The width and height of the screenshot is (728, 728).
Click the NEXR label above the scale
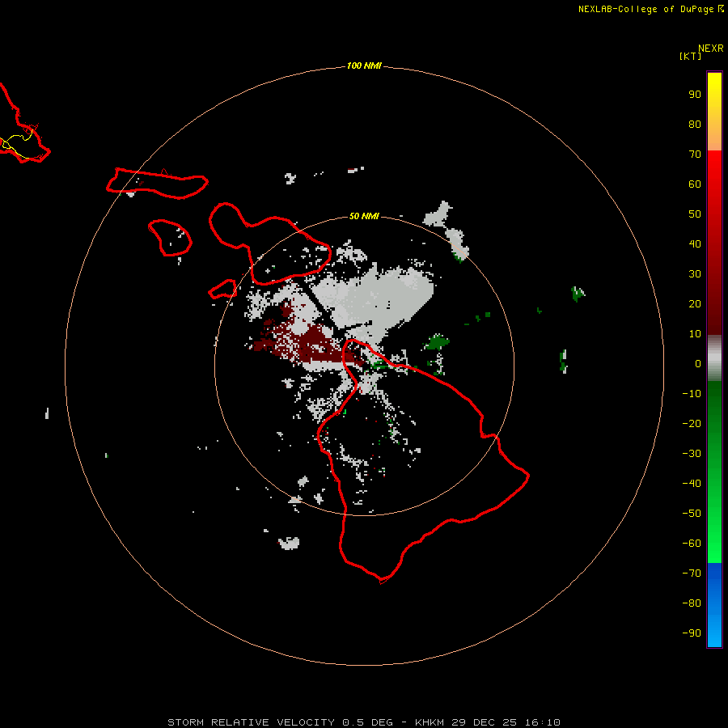pyautogui.click(x=711, y=49)
